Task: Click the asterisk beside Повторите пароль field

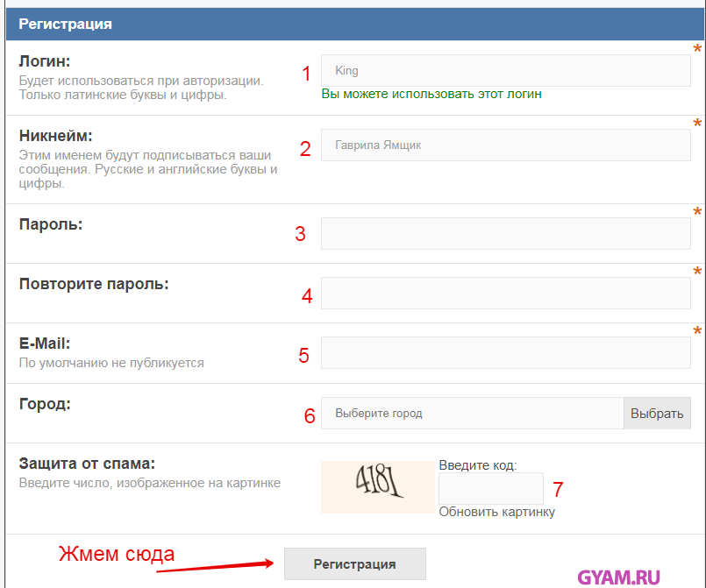Action: (x=697, y=273)
